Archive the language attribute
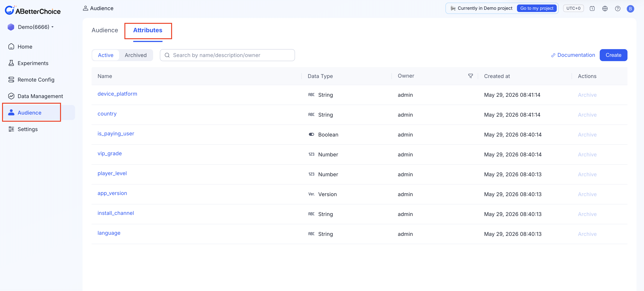Viewport: 644px width, 291px height. click(587, 234)
